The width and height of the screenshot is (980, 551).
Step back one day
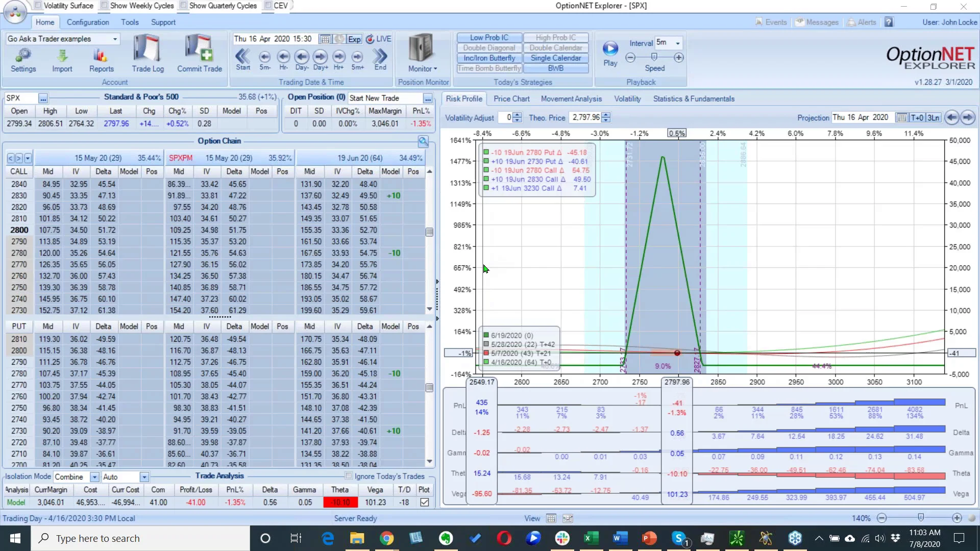coord(302,59)
